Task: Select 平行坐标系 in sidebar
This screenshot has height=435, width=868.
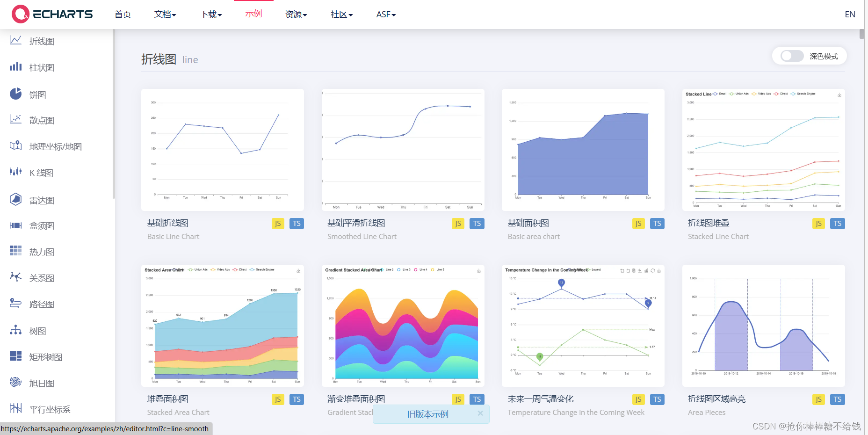Action: tap(50, 410)
